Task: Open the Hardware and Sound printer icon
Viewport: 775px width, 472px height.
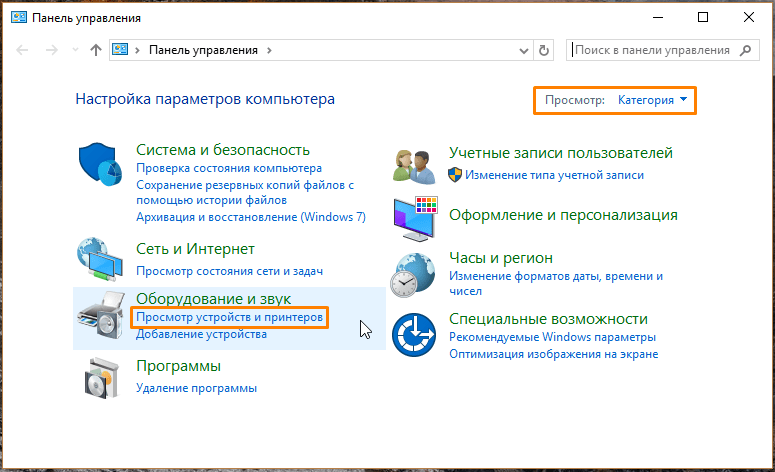Action: (101, 315)
